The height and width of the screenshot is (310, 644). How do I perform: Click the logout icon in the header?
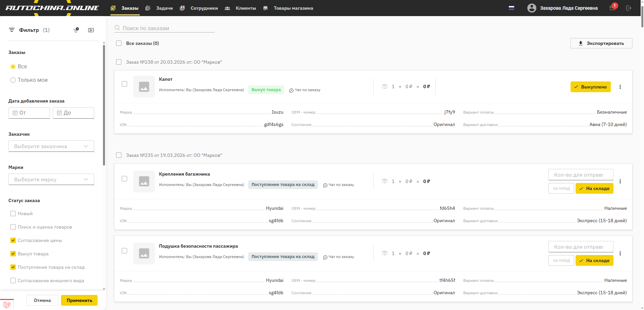(x=629, y=8)
